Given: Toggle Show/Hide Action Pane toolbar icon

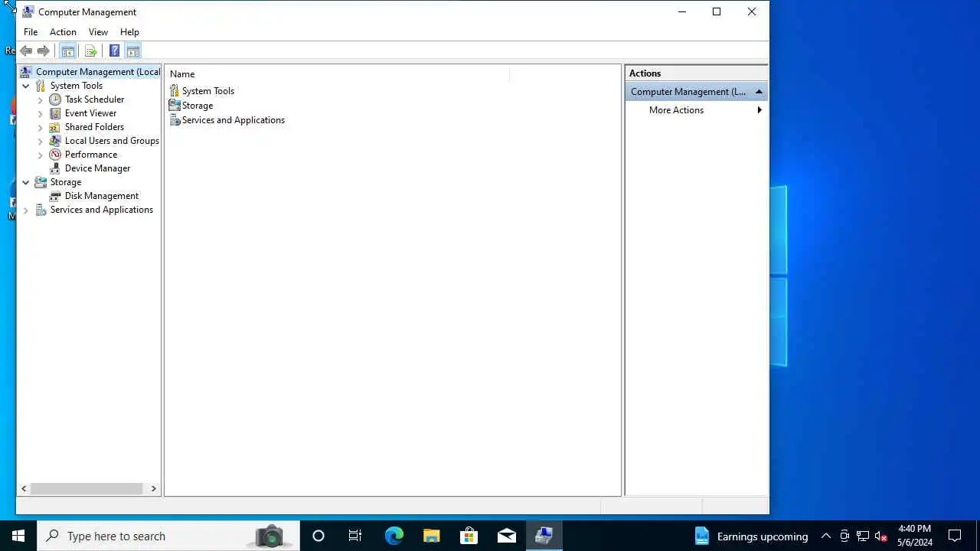Looking at the screenshot, I should [x=133, y=51].
